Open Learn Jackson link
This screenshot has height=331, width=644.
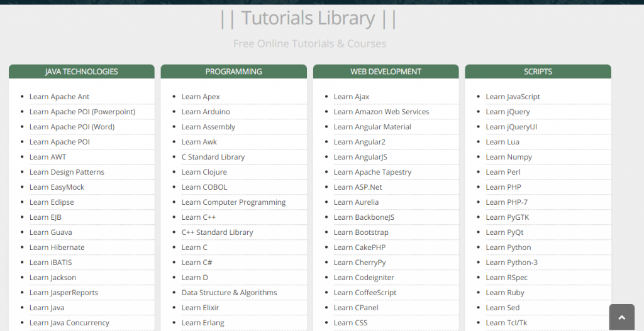(53, 278)
